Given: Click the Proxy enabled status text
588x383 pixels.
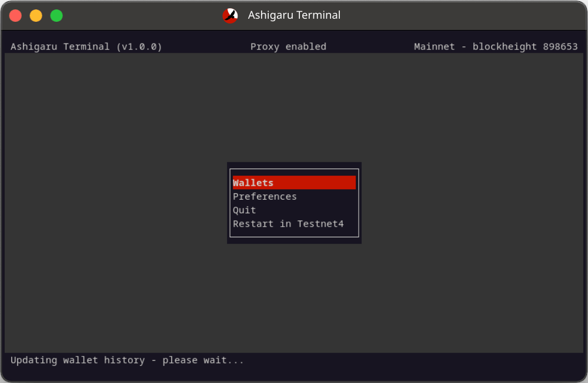Looking at the screenshot, I should pos(288,46).
